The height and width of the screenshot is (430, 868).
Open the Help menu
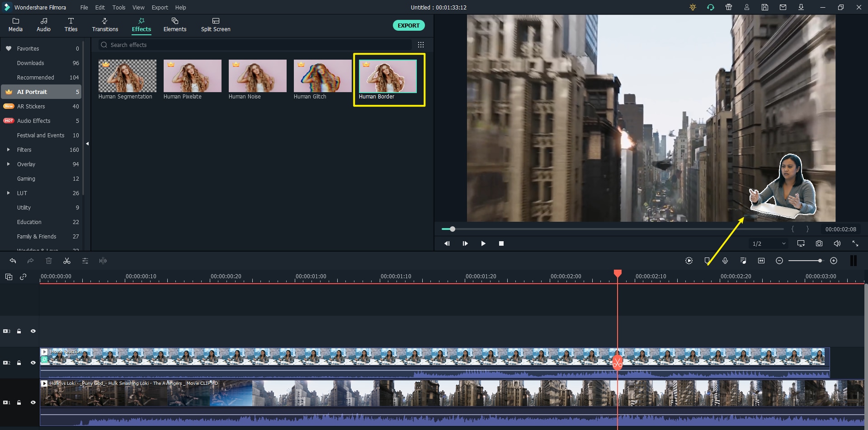pyautogui.click(x=180, y=7)
